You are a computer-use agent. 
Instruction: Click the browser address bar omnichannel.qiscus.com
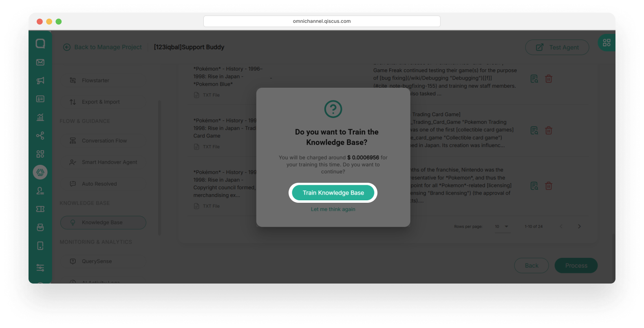point(322,21)
